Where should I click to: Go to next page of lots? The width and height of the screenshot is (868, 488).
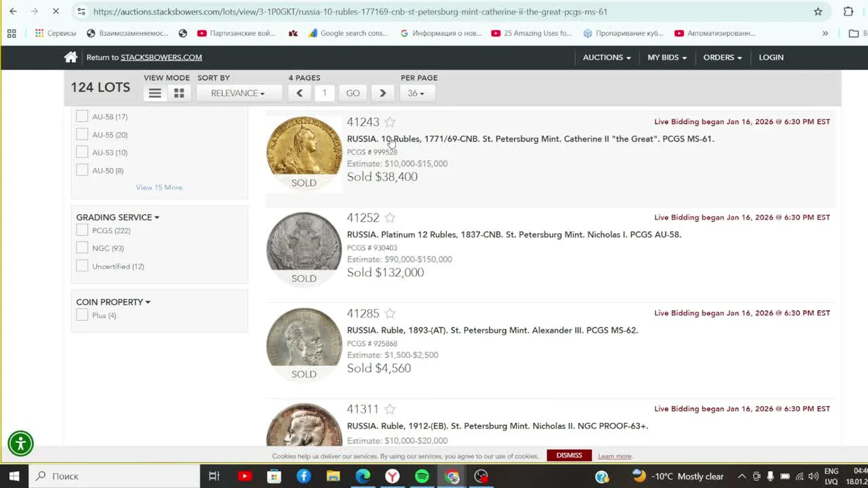click(382, 94)
